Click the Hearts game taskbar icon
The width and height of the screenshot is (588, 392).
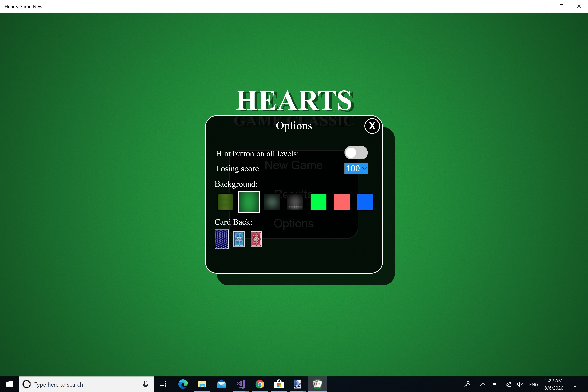[317, 384]
